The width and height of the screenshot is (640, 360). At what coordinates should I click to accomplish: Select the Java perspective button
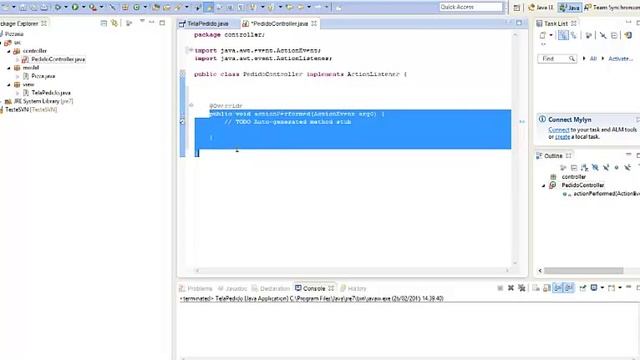click(569, 7)
